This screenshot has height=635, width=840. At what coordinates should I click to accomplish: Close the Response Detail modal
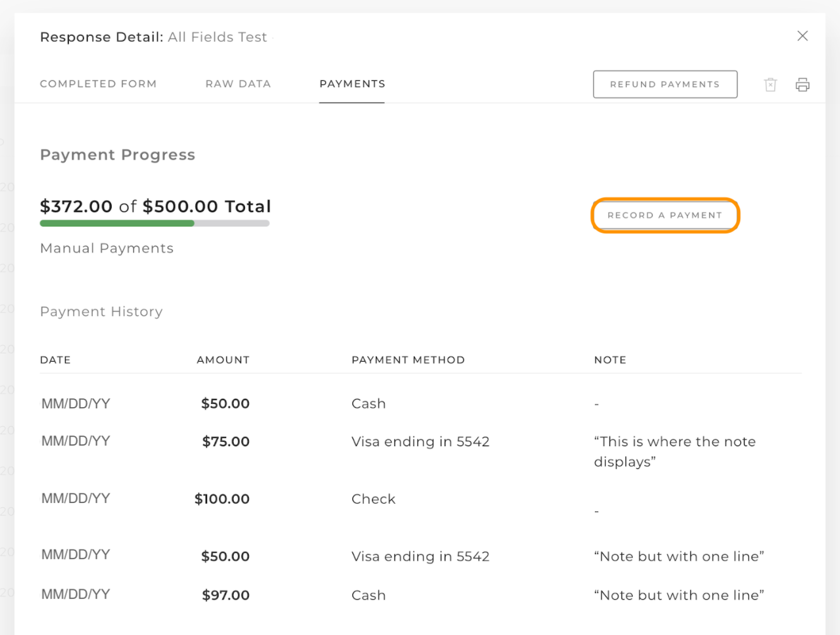[x=803, y=36]
